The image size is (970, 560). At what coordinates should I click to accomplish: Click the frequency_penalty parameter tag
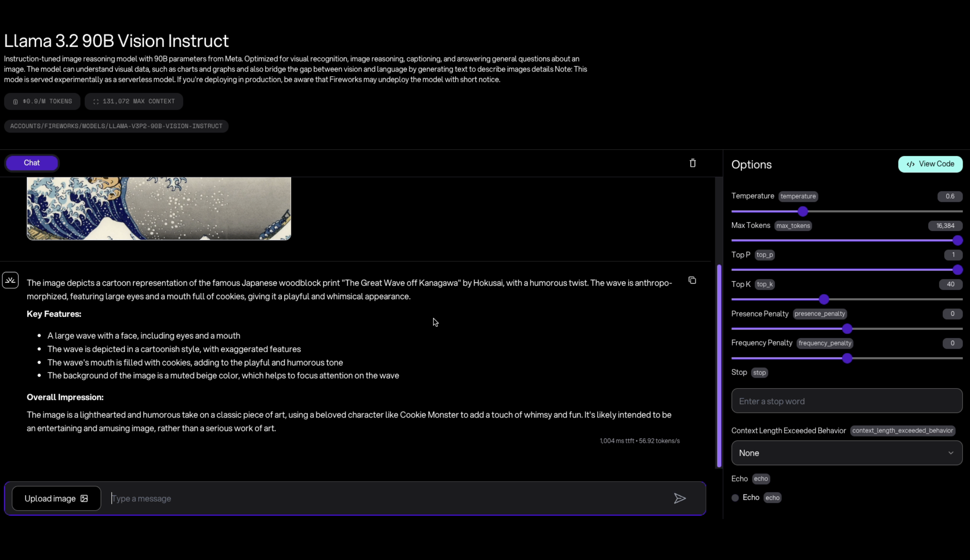pyautogui.click(x=824, y=343)
